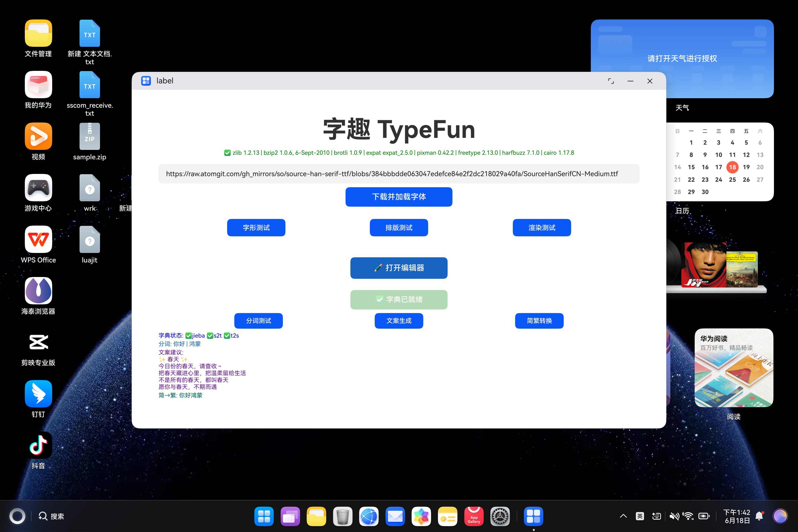Run the 排版测试 button

[x=399, y=228]
